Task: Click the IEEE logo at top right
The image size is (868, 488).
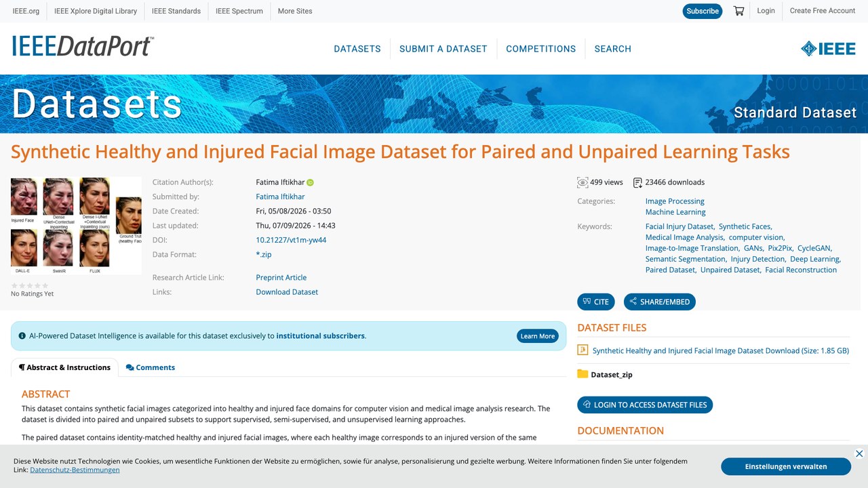Action: pos(828,49)
